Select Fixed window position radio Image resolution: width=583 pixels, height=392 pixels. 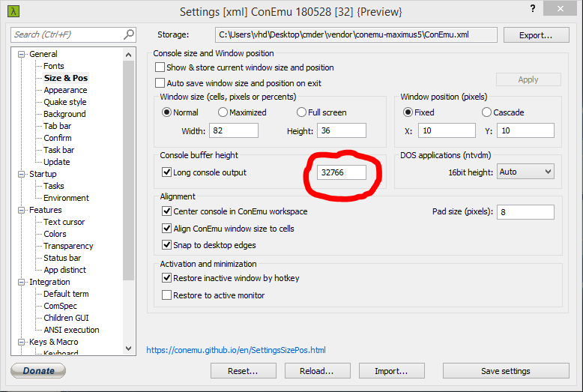(408, 112)
